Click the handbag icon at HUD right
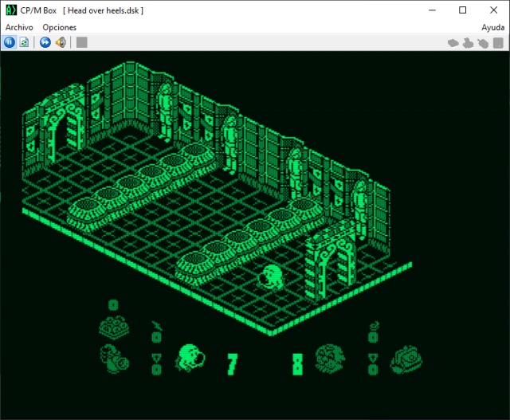Viewport: 510px width, 420px height. pos(406,359)
